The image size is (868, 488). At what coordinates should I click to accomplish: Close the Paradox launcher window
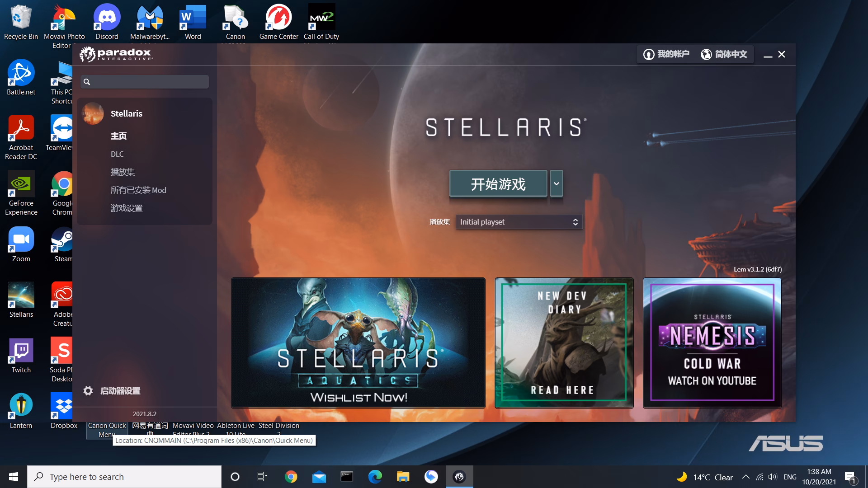782,54
